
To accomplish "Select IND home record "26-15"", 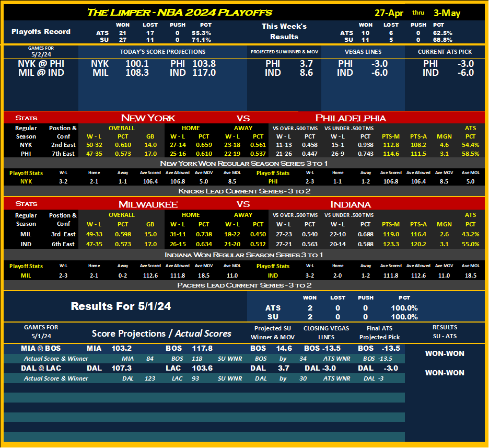I will click(178, 244).
